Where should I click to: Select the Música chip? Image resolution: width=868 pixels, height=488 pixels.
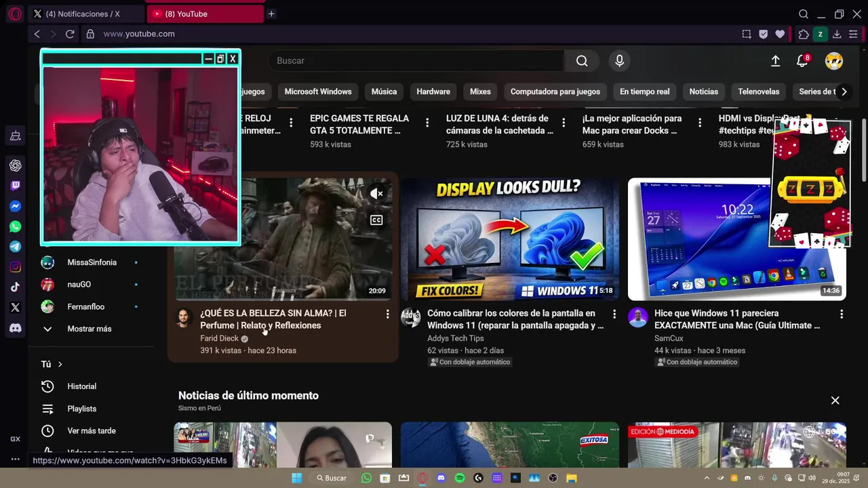click(x=384, y=91)
